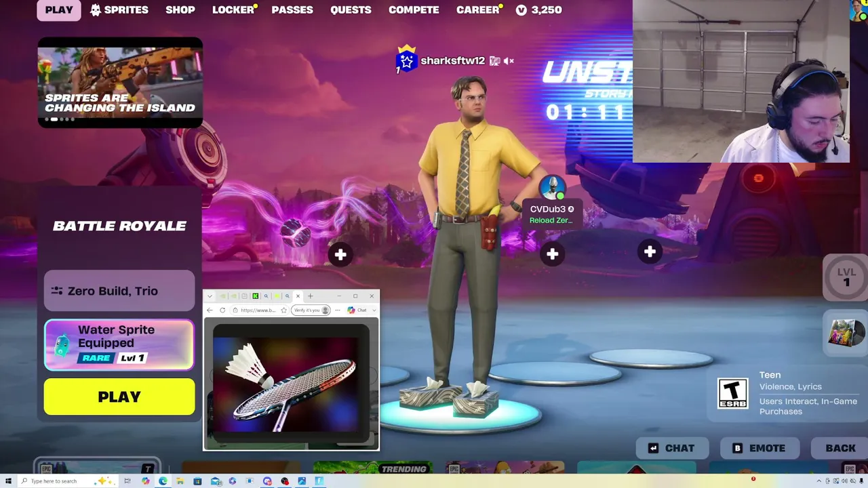Open the PLAY tab
The image size is (868, 488).
click(x=59, y=10)
